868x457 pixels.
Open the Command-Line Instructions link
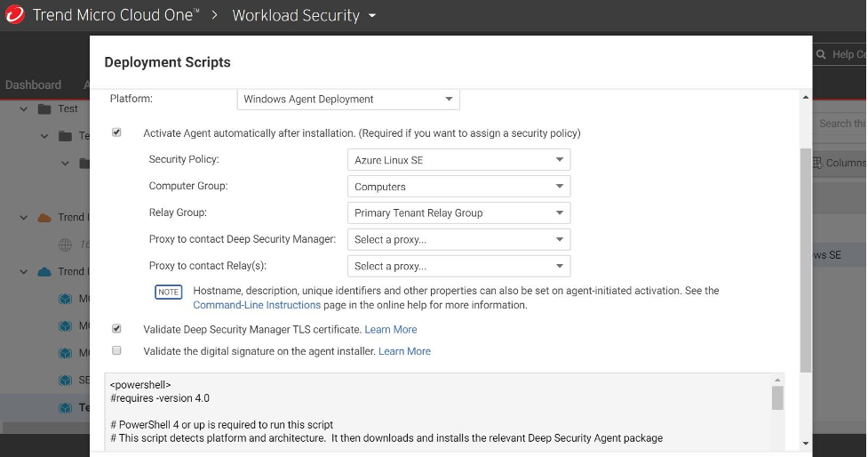pos(257,305)
